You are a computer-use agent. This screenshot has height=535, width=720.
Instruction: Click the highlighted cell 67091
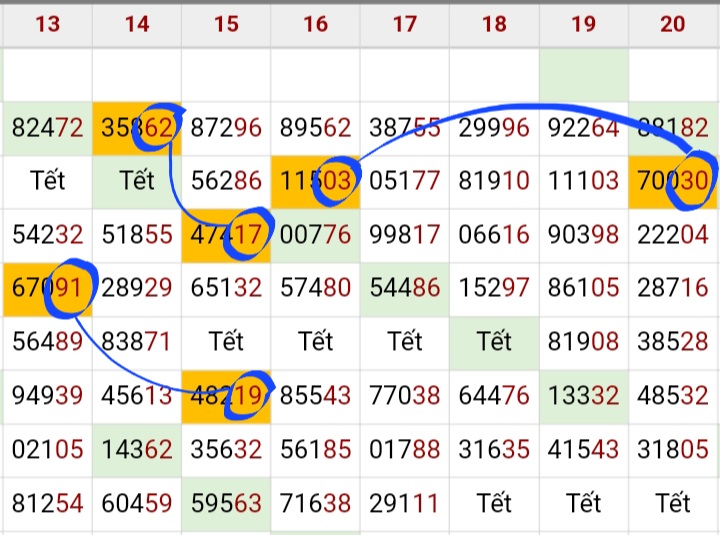[47, 289]
